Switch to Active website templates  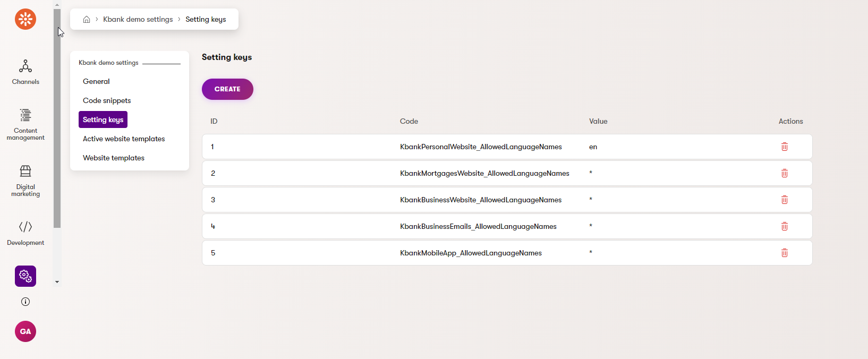click(124, 139)
